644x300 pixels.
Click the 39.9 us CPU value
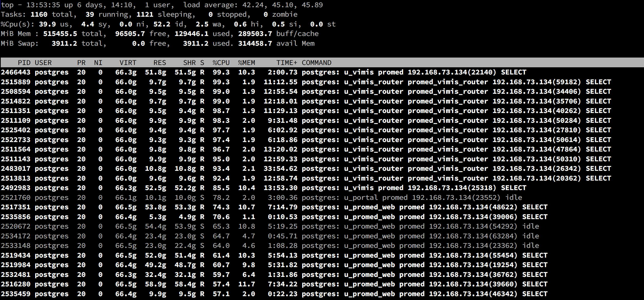click(x=47, y=24)
